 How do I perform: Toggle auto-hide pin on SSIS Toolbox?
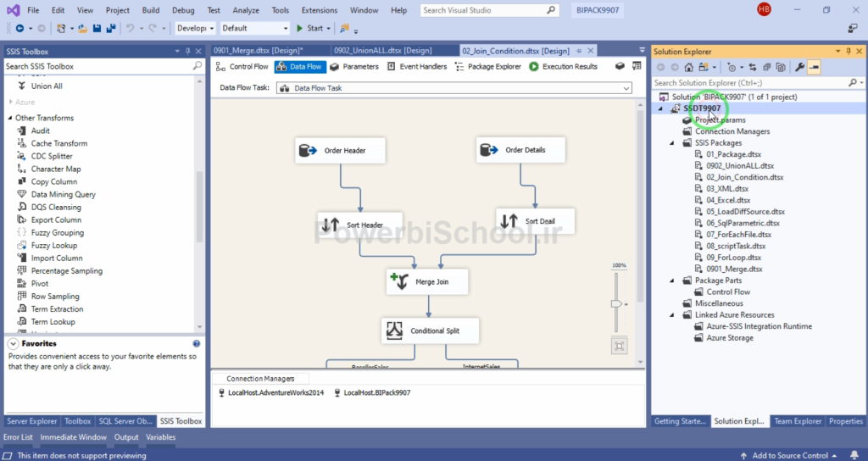point(188,52)
